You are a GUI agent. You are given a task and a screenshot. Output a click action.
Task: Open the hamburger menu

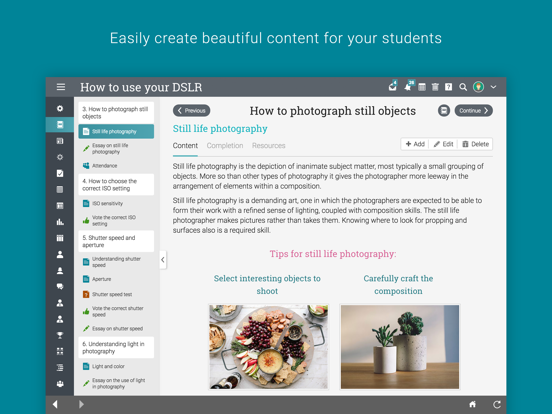coord(61,87)
